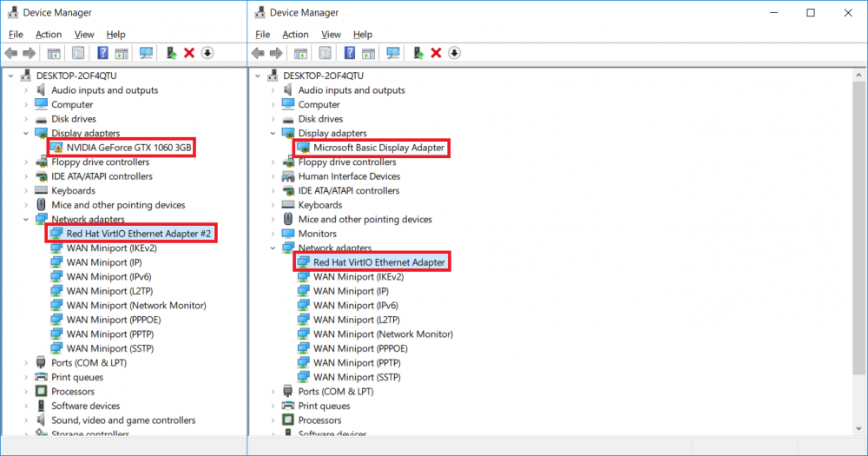Select WAN Miniport (SSTP) in right window
The image size is (868, 456).
(x=357, y=377)
